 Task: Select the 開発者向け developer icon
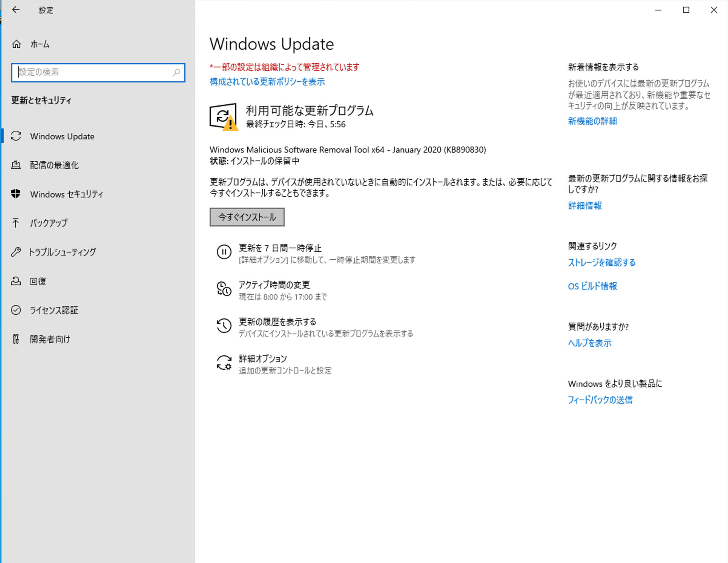(x=16, y=339)
